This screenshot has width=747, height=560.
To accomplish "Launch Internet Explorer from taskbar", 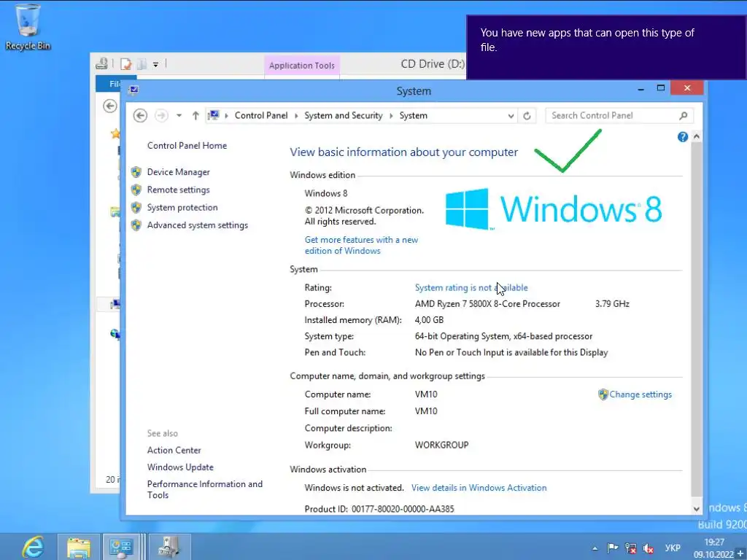I will (32, 547).
